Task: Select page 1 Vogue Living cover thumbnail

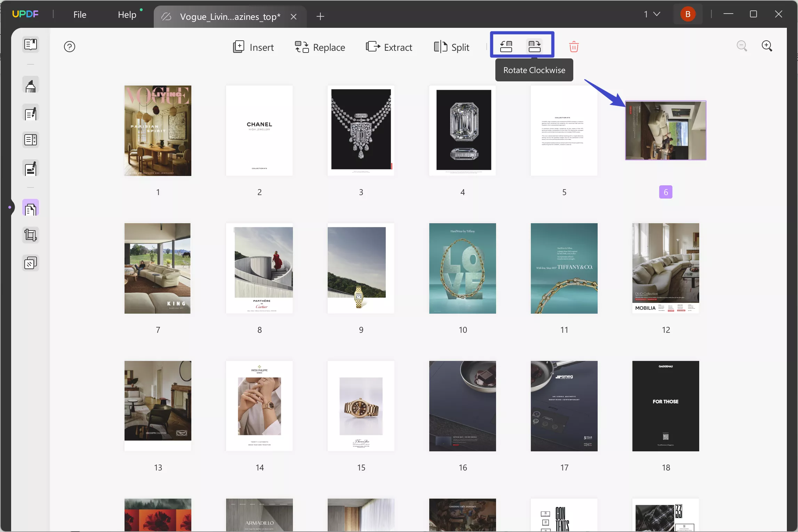Action: (158, 131)
